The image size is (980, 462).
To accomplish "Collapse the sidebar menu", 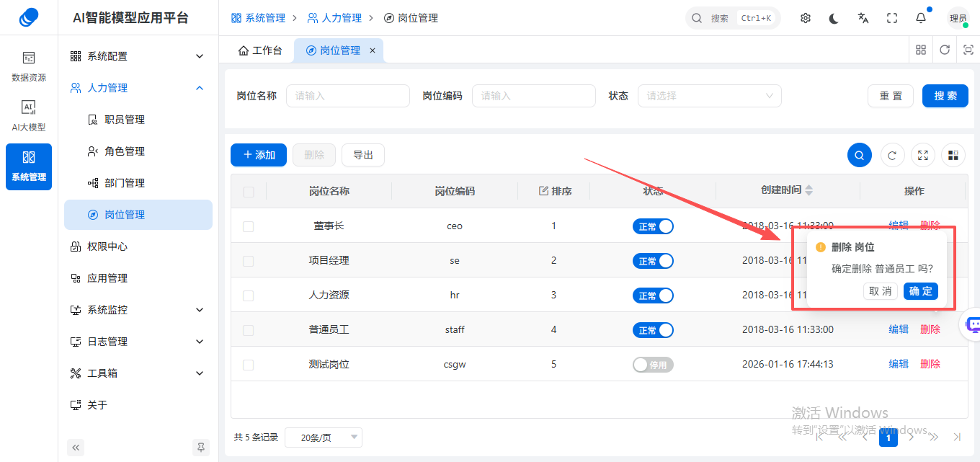I will click(76, 448).
